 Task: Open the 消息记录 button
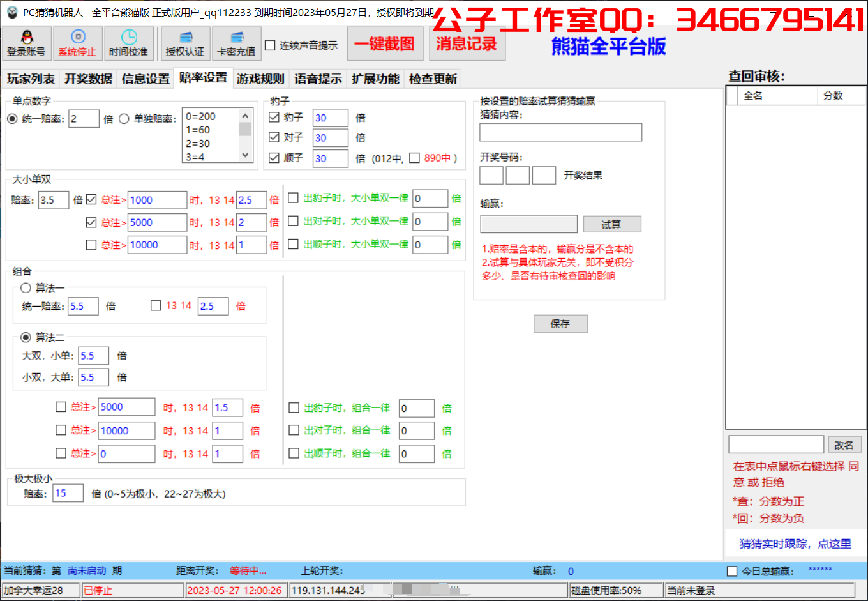click(x=467, y=43)
